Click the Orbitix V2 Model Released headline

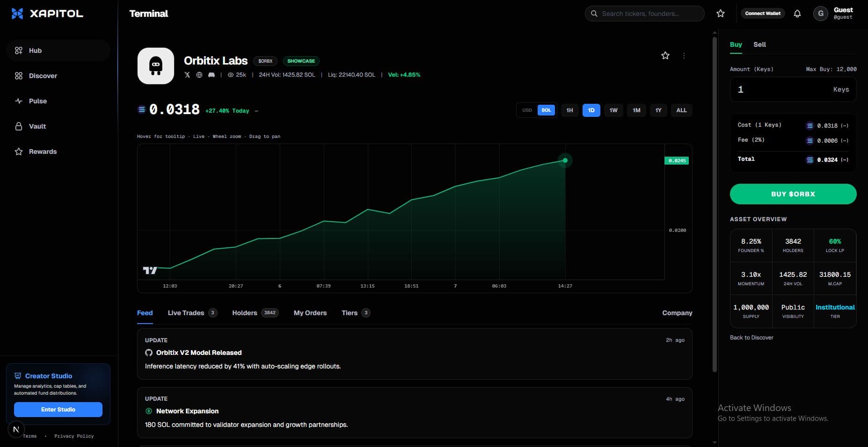pyautogui.click(x=199, y=353)
